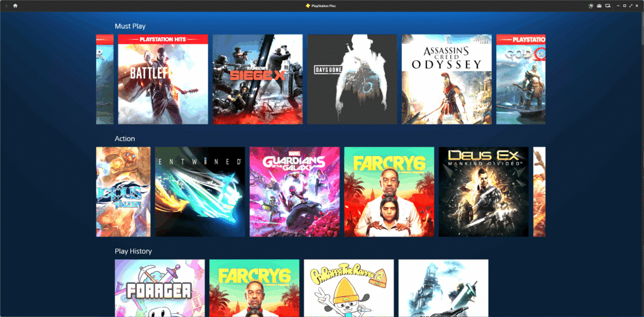Select PaRappa the Rapper 2 tile
Image resolution: width=644 pixels, height=317 pixels.
349,288
